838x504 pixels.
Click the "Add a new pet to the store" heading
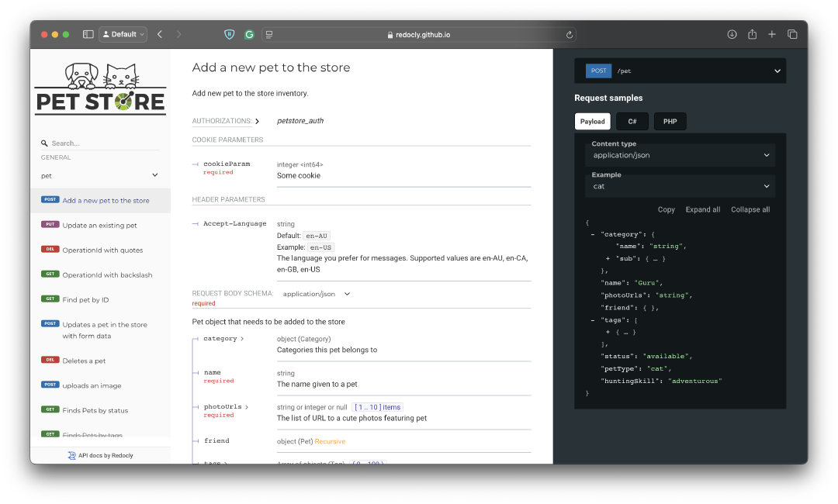click(x=271, y=67)
